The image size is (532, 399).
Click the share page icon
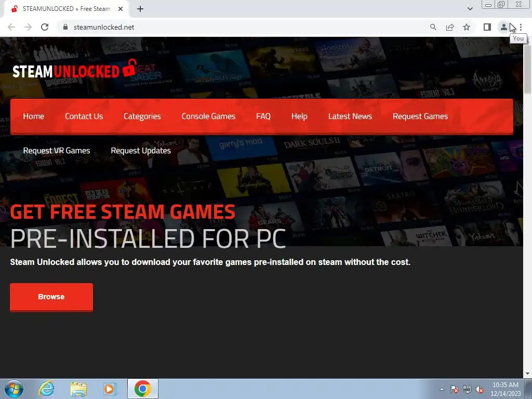450,27
